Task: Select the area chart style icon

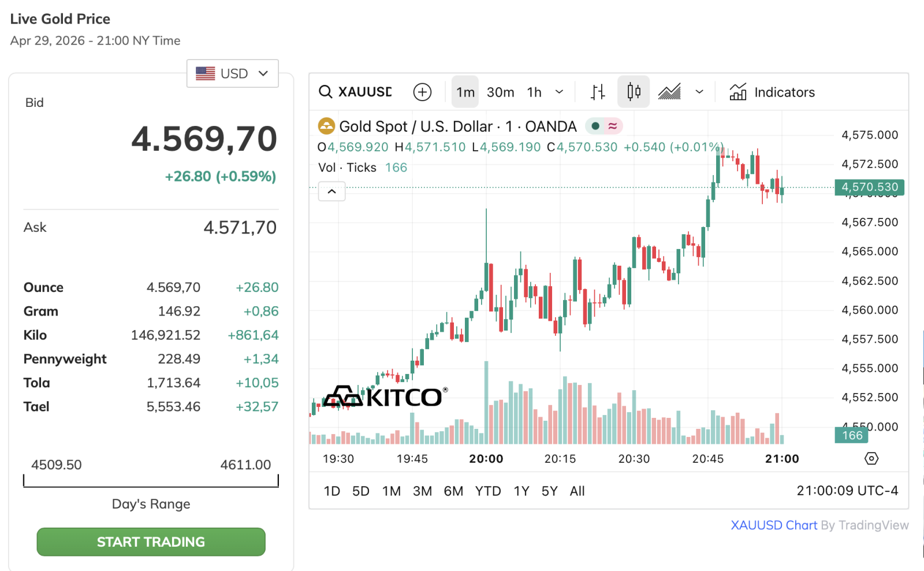Action: (669, 92)
